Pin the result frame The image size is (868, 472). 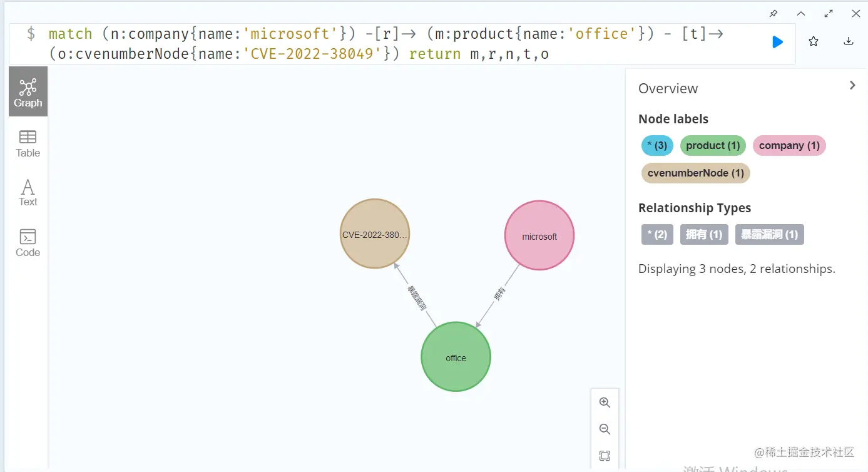(x=774, y=13)
